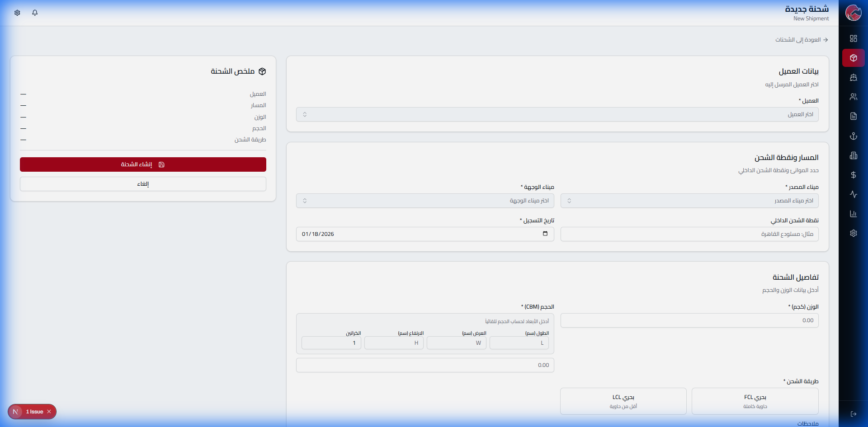Click the إلغاء cancel button
Viewport: 868px width, 427px height.
143,184
